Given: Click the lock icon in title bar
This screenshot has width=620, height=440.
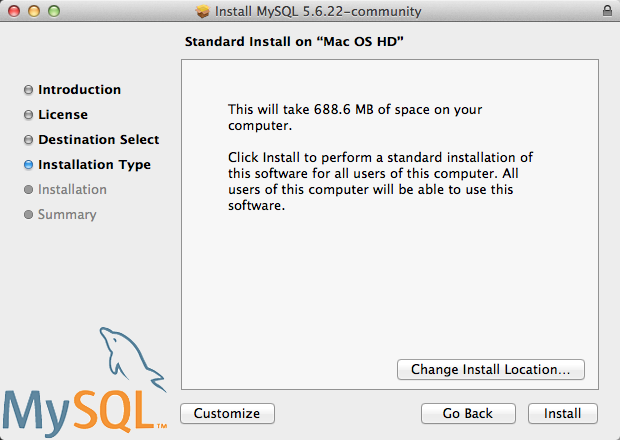Looking at the screenshot, I should [x=607, y=11].
